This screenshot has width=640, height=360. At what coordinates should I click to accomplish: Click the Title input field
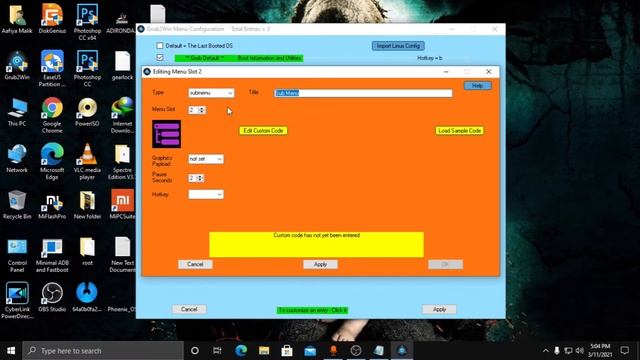click(x=363, y=93)
